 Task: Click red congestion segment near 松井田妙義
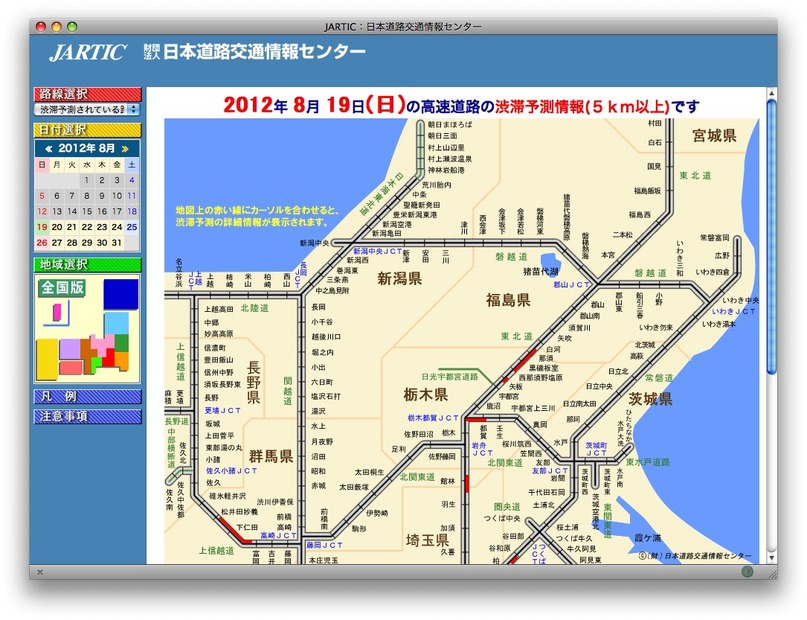[235, 530]
